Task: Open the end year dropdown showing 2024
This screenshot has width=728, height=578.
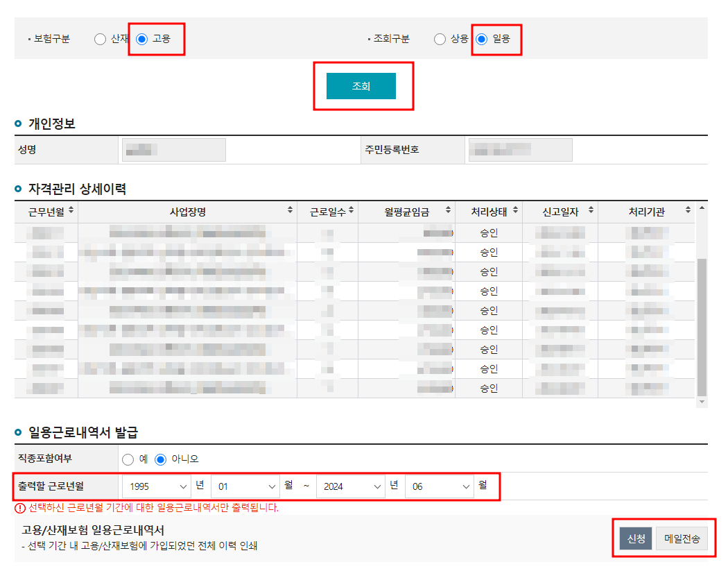Action: (x=350, y=486)
